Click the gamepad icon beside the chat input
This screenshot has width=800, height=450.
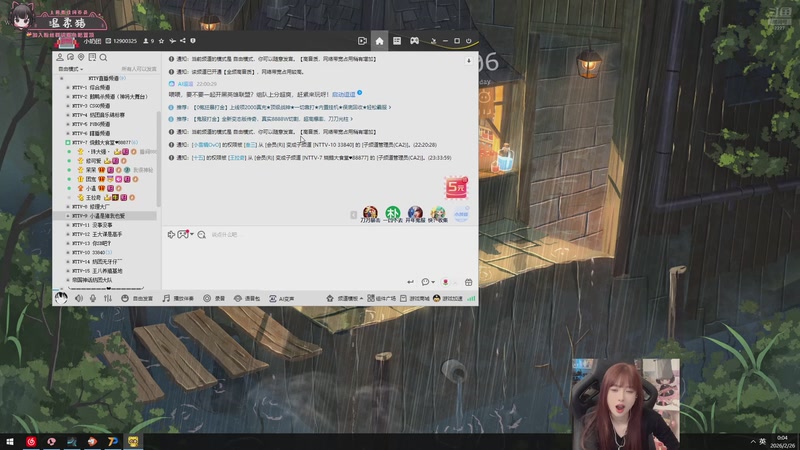pos(183,235)
